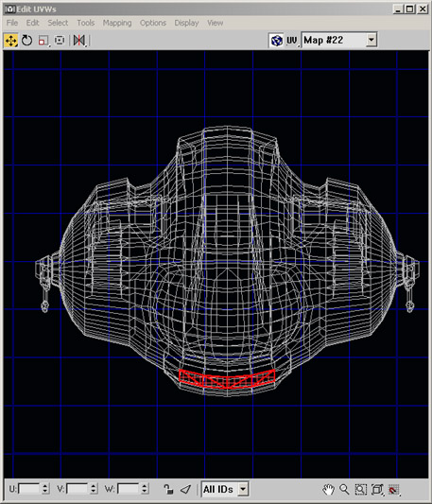The image size is (432, 504).
Task: Open the Tools menu
Action: [x=85, y=23]
